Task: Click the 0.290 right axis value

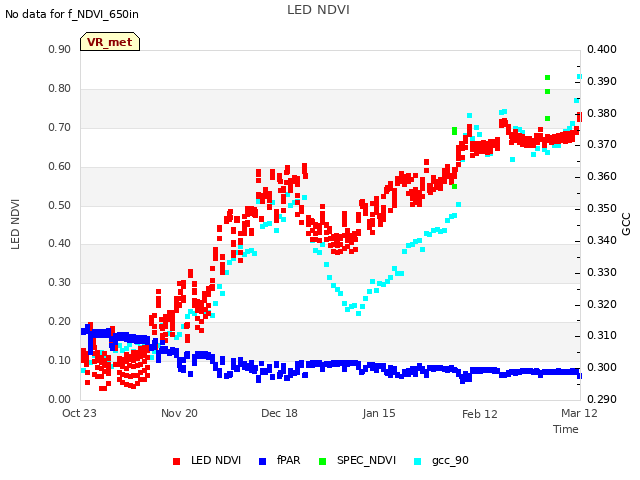Action: (602, 399)
